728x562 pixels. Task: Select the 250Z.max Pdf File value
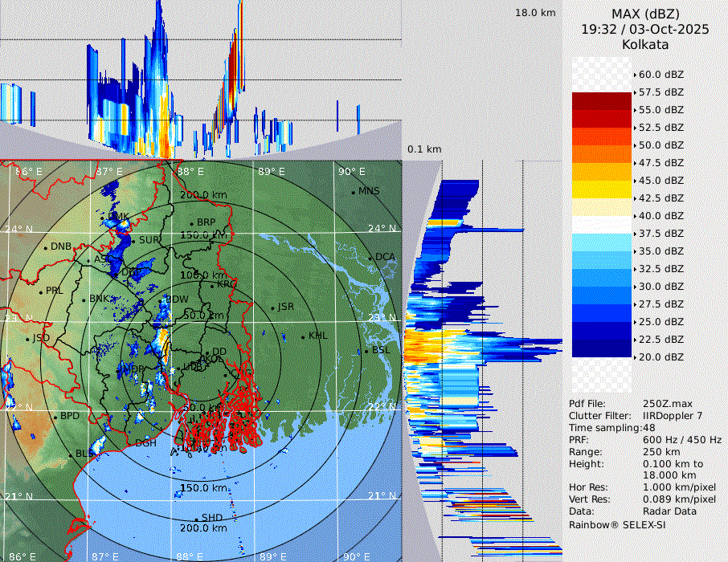point(663,404)
